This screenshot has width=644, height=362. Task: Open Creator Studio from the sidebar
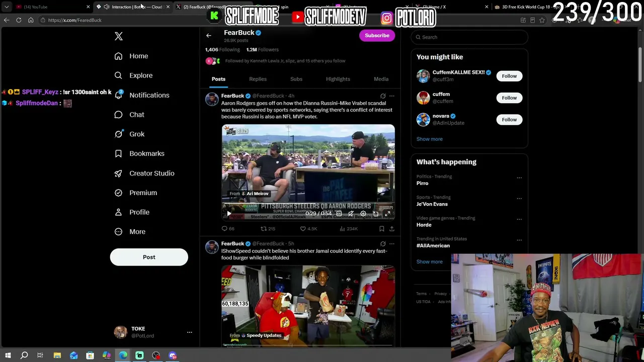(x=144, y=173)
